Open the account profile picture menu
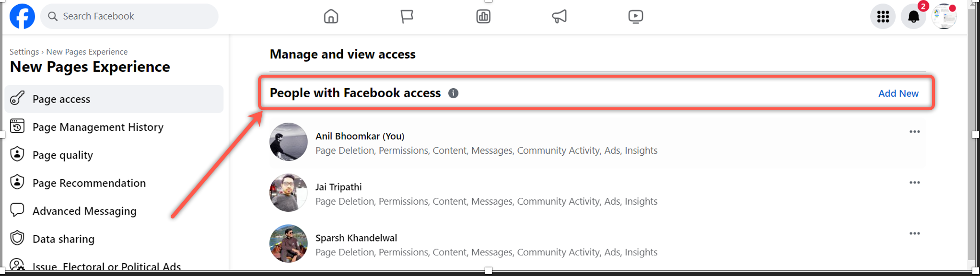Viewport: 980px width, 276px height. (944, 17)
